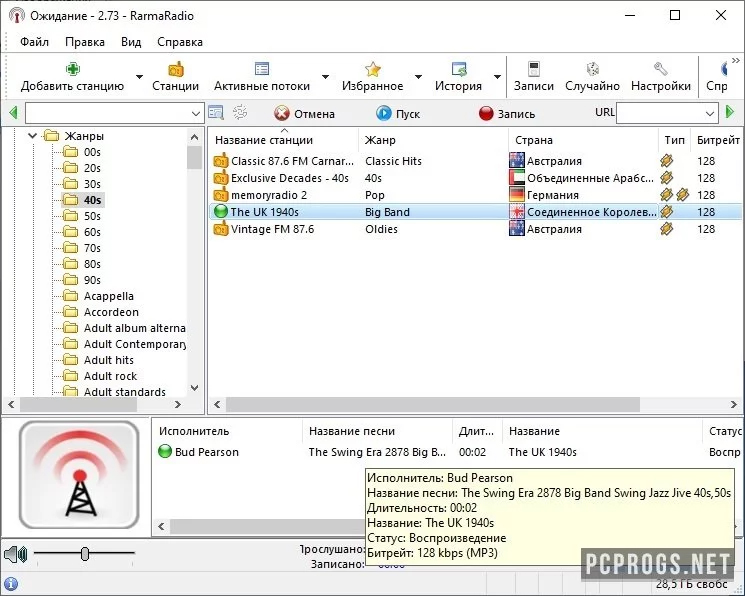Collapse the Жанры tree node
The width and height of the screenshot is (745, 596).
(x=32, y=136)
